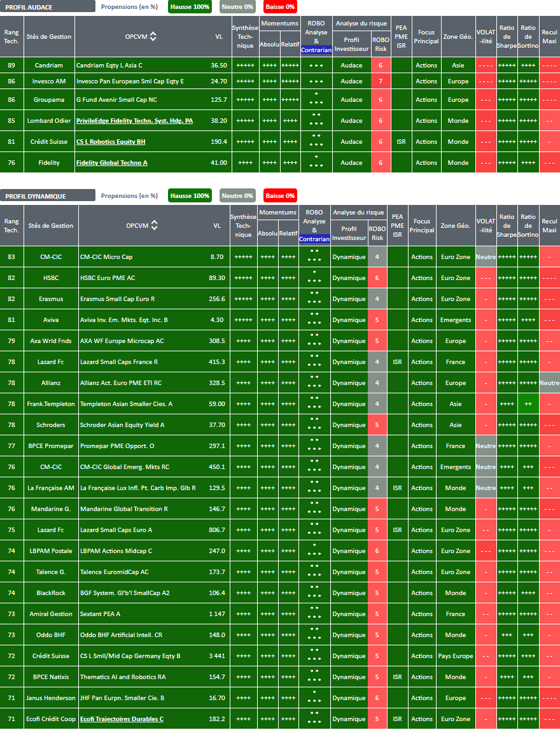This screenshot has height=730, width=560.
Task: Click ROBO Risk value 7 for Invesco row
Action: coord(381,81)
